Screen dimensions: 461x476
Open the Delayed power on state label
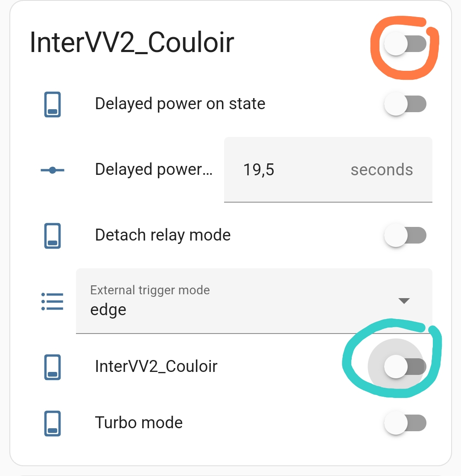click(180, 104)
